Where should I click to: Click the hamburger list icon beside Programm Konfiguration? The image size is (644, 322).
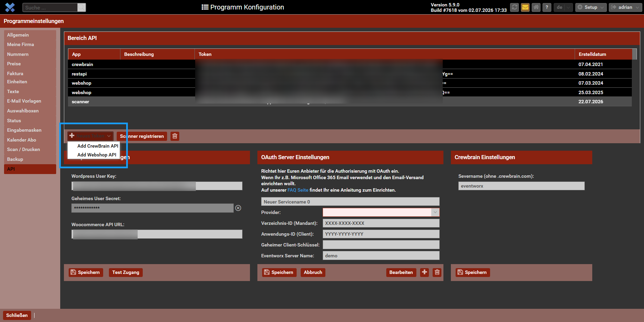click(x=205, y=7)
